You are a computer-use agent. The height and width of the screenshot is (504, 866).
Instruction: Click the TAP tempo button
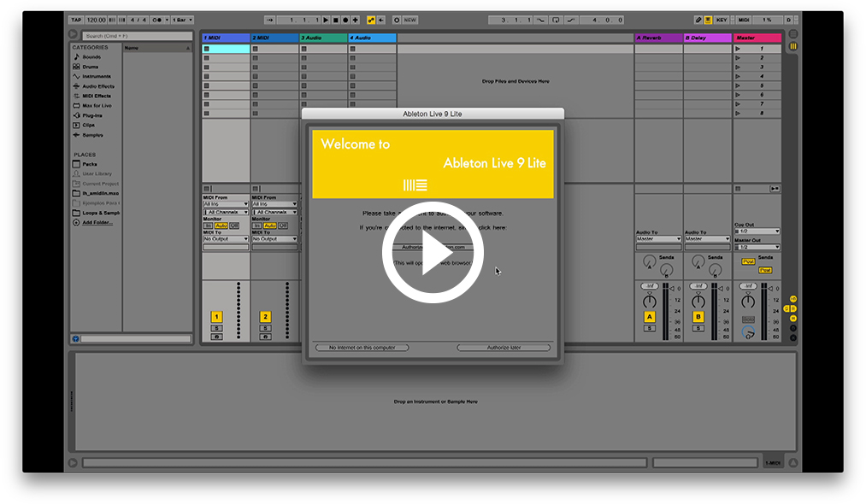tap(76, 20)
